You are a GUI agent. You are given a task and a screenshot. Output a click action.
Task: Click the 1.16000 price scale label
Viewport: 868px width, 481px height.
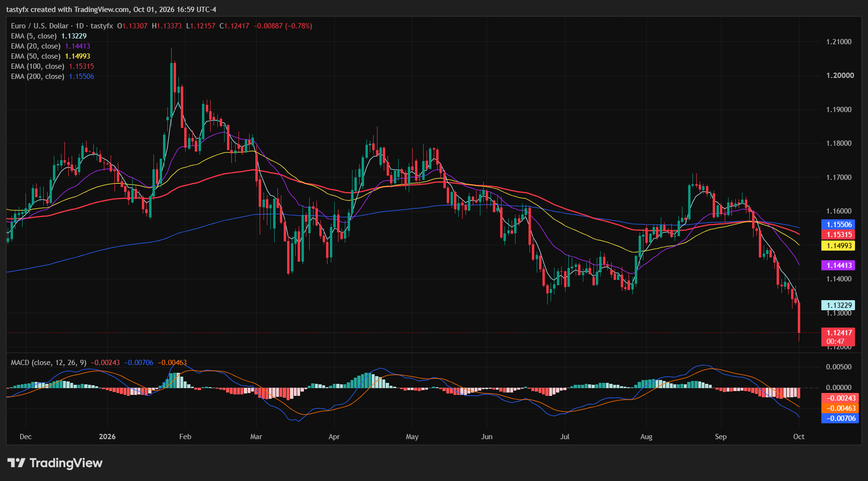pos(839,211)
